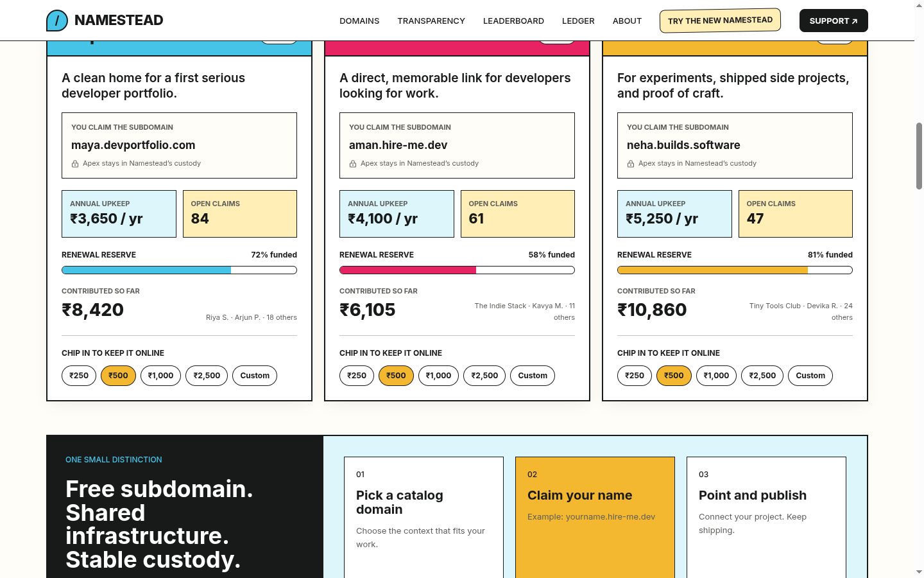The image size is (924, 578).
Task: Click lock icon under maya.devportfolio.com
Action: coord(75,164)
